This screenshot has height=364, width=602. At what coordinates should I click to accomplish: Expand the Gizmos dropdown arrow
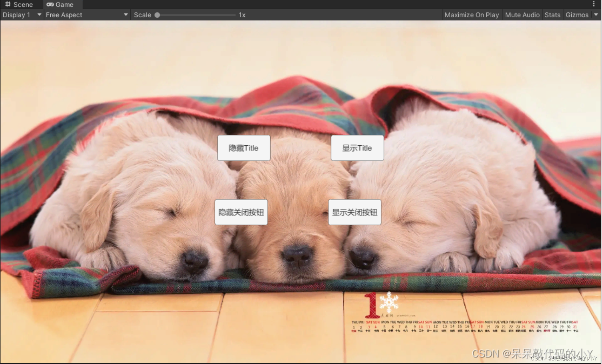tap(596, 15)
